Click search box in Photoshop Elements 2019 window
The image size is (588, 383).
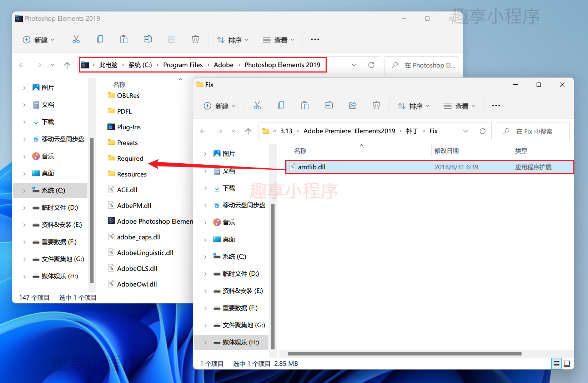point(421,65)
